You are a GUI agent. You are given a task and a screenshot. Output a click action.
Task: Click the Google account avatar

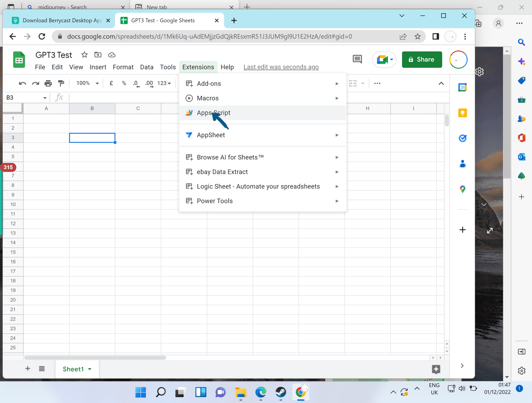click(x=458, y=60)
